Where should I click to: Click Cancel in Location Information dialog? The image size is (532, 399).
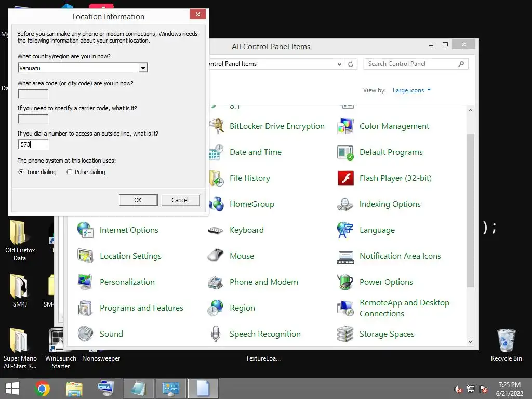pos(180,200)
